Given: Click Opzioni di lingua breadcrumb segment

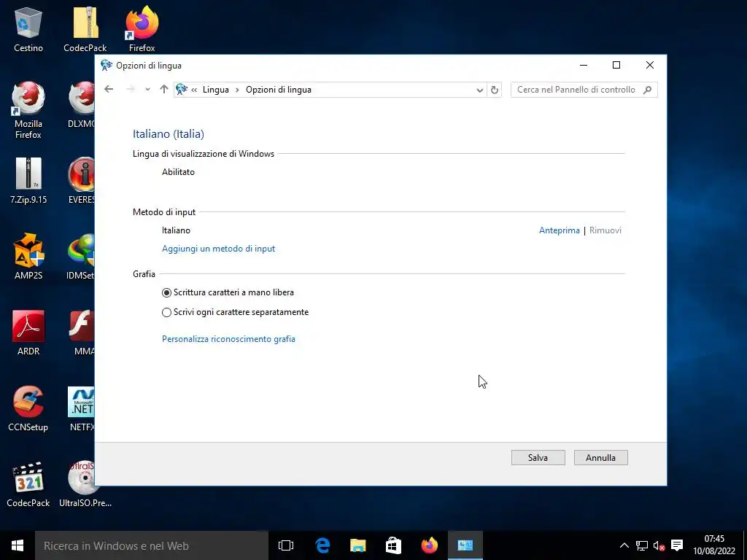Looking at the screenshot, I should 279,90.
